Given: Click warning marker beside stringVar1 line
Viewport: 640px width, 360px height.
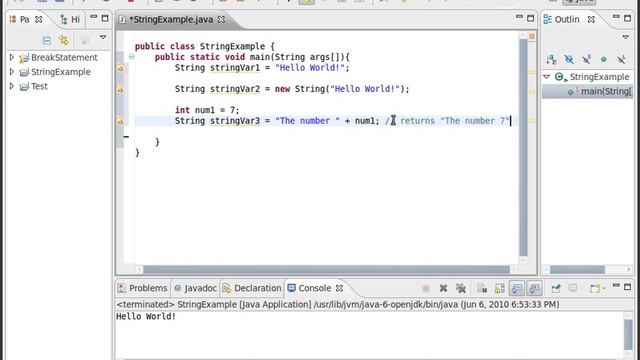Looking at the screenshot, I should pyautogui.click(x=120, y=69).
